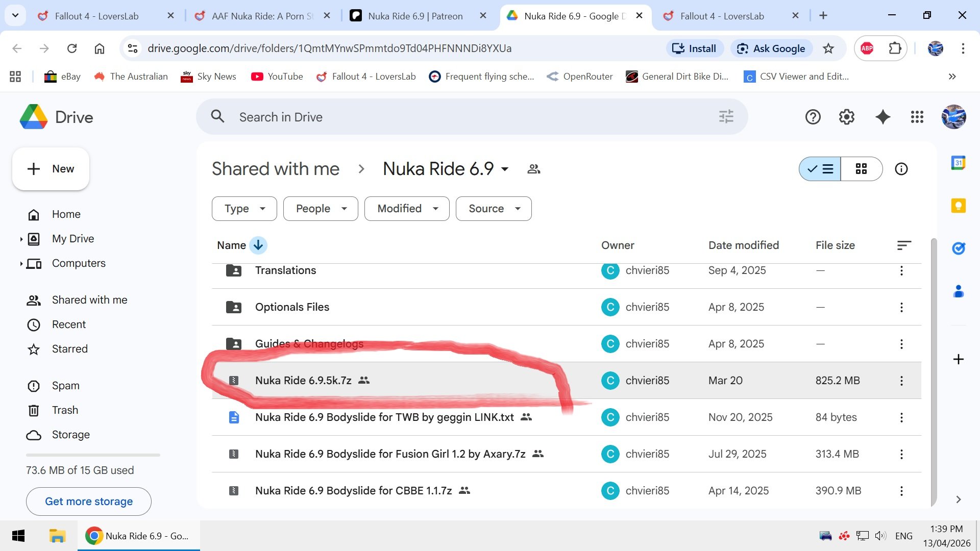Screen dimensions: 980x551
Task: Open Shared with me in sidebar
Action: pos(77,300)
